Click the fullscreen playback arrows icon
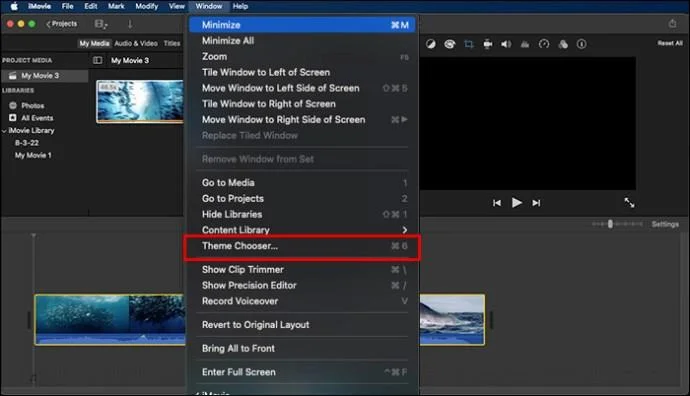The image size is (690, 396). tap(629, 202)
